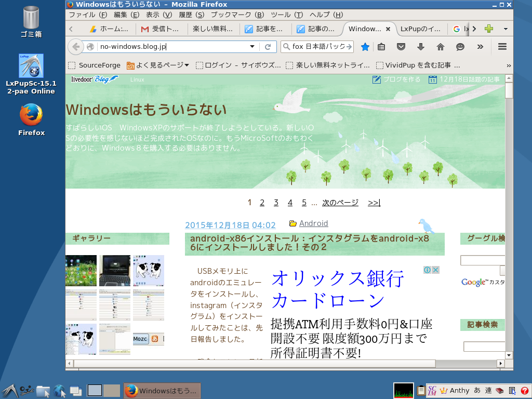Open the livedoor Blog logo link
Image resolution: width=532 pixels, height=399 pixels.
coord(95,79)
